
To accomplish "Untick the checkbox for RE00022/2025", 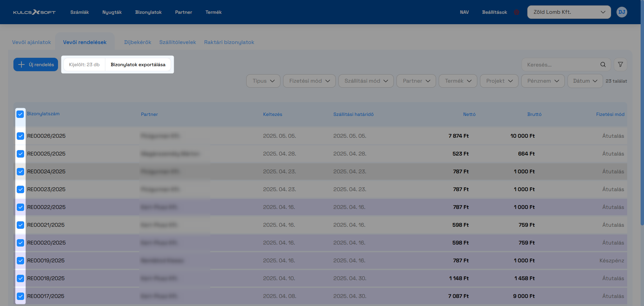I will pyautogui.click(x=20, y=207).
